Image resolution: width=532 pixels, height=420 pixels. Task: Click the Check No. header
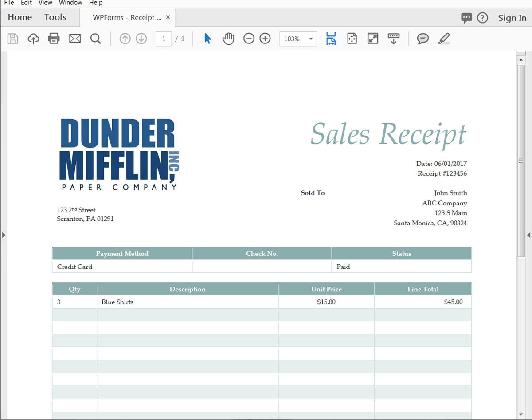click(x=262, y=254)
